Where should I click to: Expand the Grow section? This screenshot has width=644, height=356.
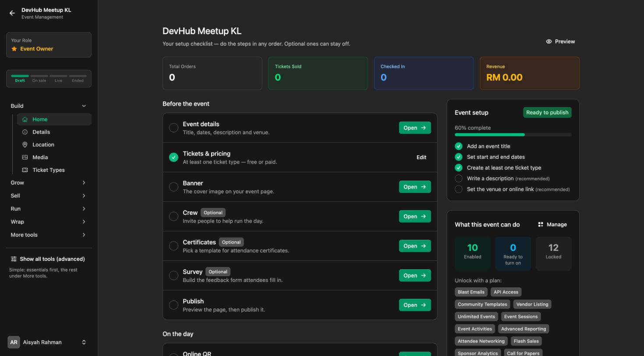pos(49,183)
